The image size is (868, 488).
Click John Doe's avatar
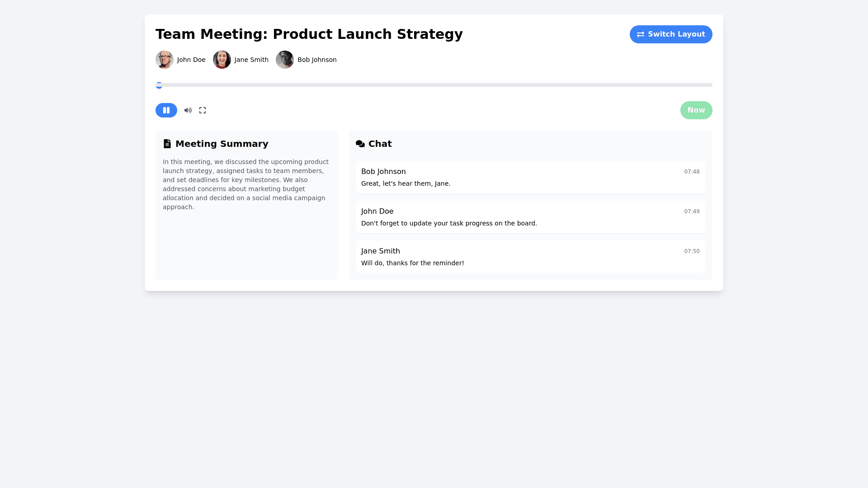(x=165, y=60)
